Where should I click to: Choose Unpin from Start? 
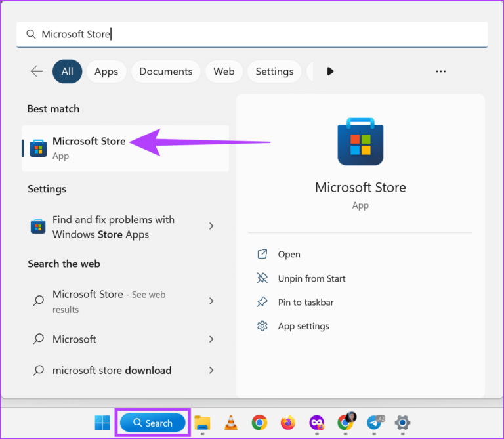pyautogui.click(x=312, y=278)
